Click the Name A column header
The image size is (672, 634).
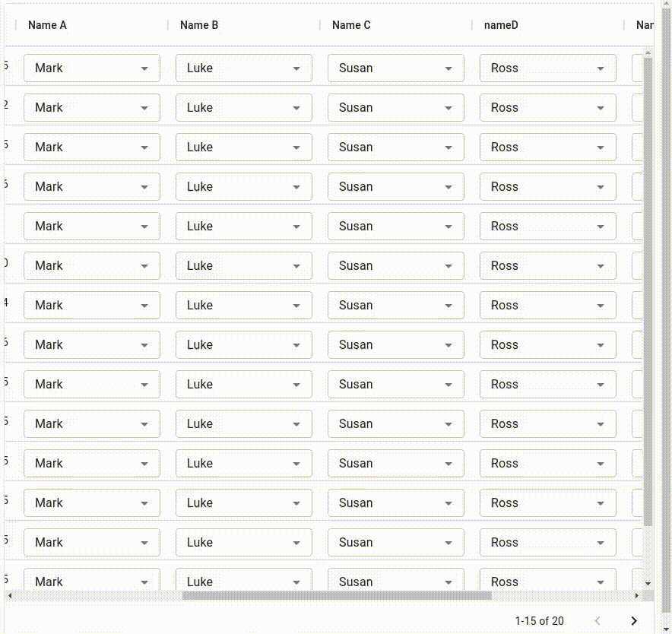(47, 25)
